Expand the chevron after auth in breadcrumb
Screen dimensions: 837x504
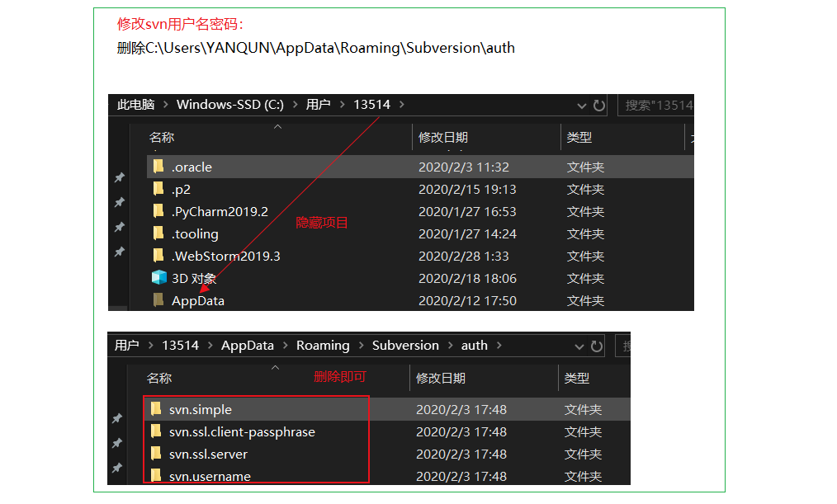[499, 346]
